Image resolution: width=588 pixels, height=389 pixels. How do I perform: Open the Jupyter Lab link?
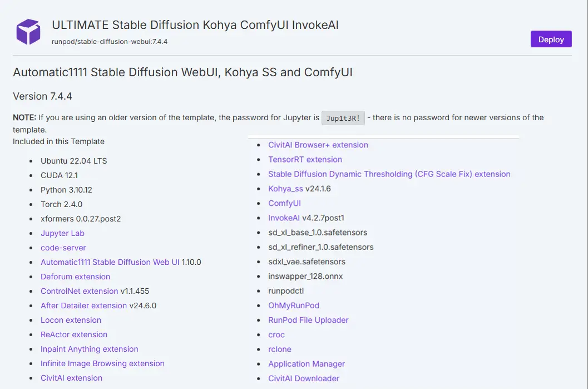tap(63, 233)
